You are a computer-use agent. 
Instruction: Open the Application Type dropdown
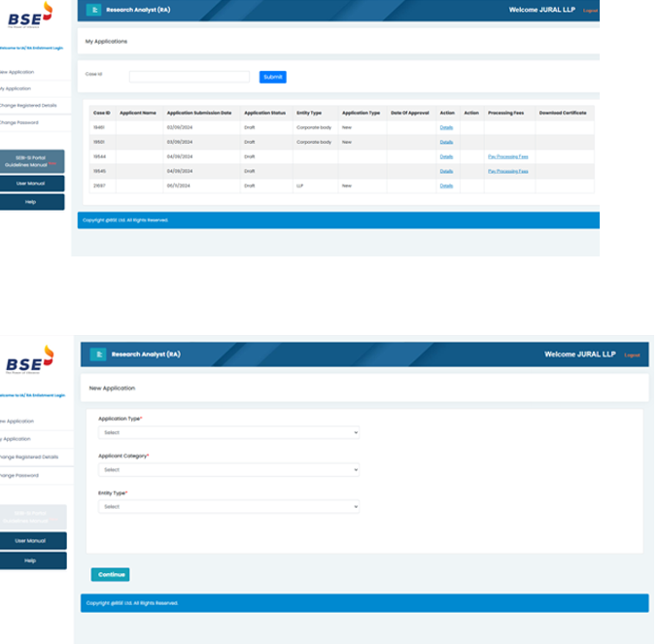[x=228, y=432]
